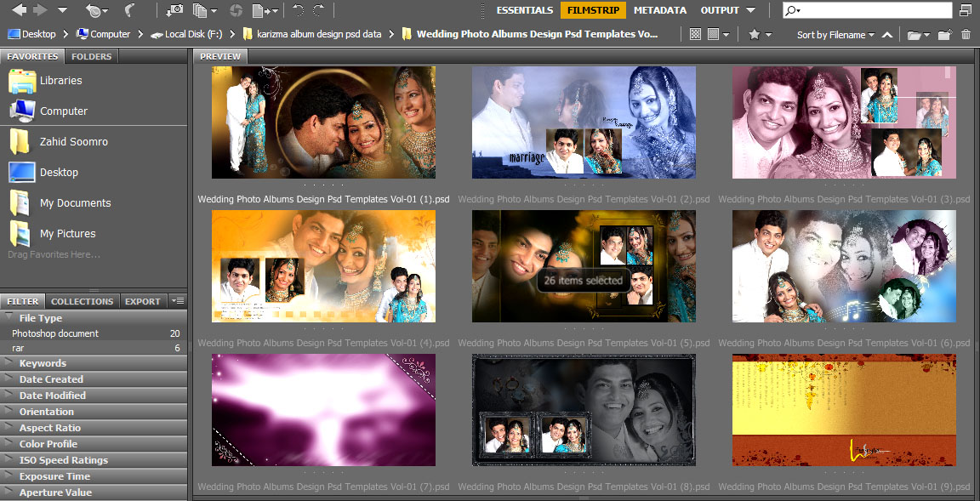This screenshot has height=501, width=980.
Task: Switch to the Output workspace
Action: [x=720, y=10]
